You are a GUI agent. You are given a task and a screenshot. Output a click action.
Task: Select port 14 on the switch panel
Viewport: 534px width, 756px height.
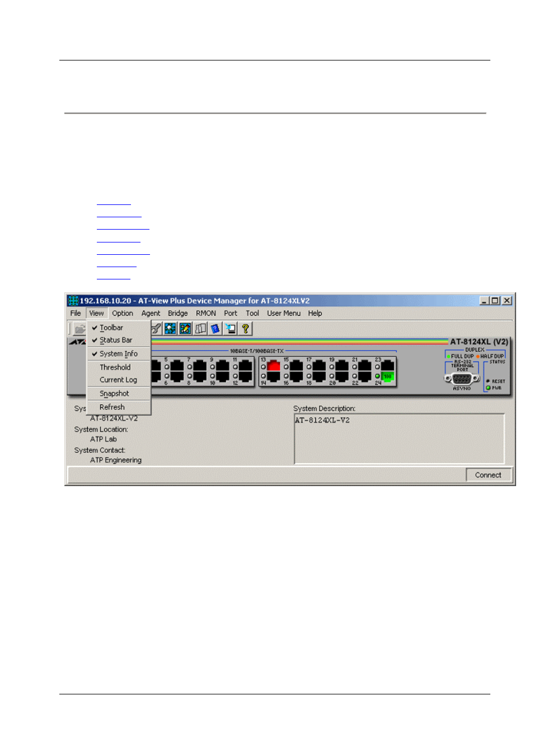coord(274,376)
